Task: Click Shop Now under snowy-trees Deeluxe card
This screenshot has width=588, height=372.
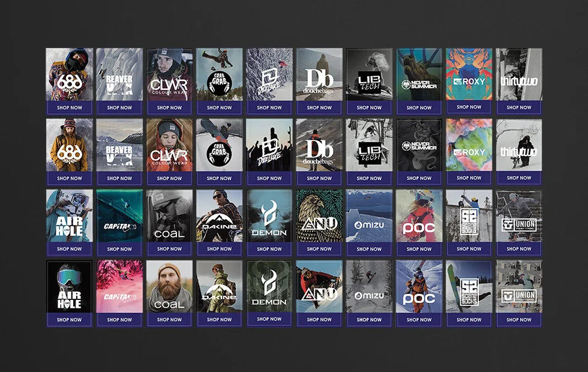Action: click(269, 107)
